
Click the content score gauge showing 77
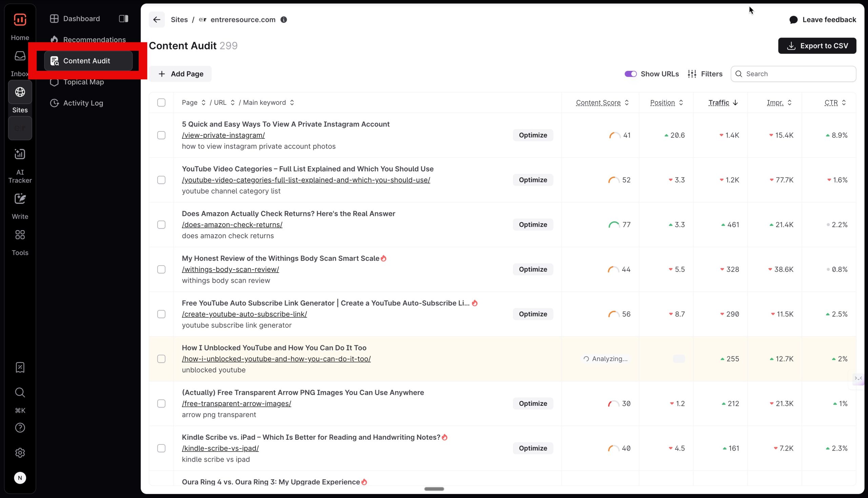[615, 224]
